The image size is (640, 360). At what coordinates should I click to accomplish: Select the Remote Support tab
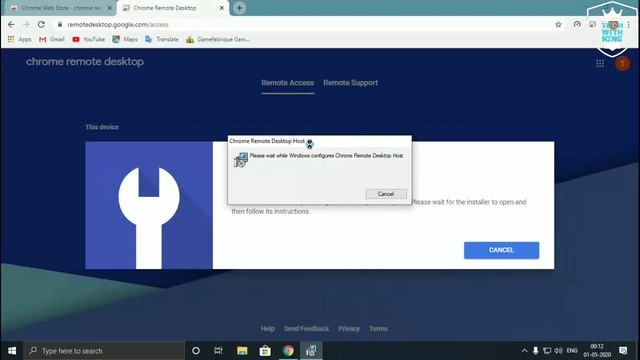351,83
